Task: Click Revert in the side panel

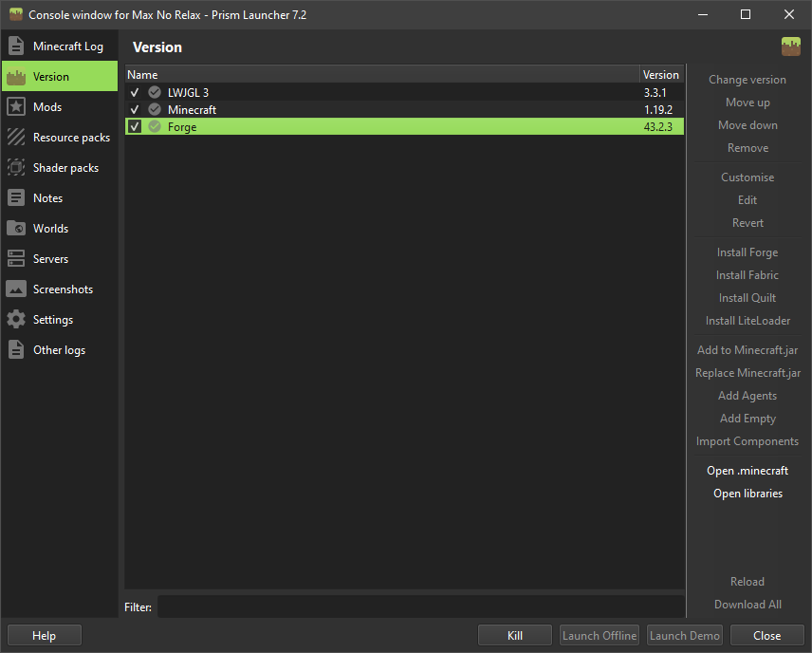Action: [x=747, y=223]
